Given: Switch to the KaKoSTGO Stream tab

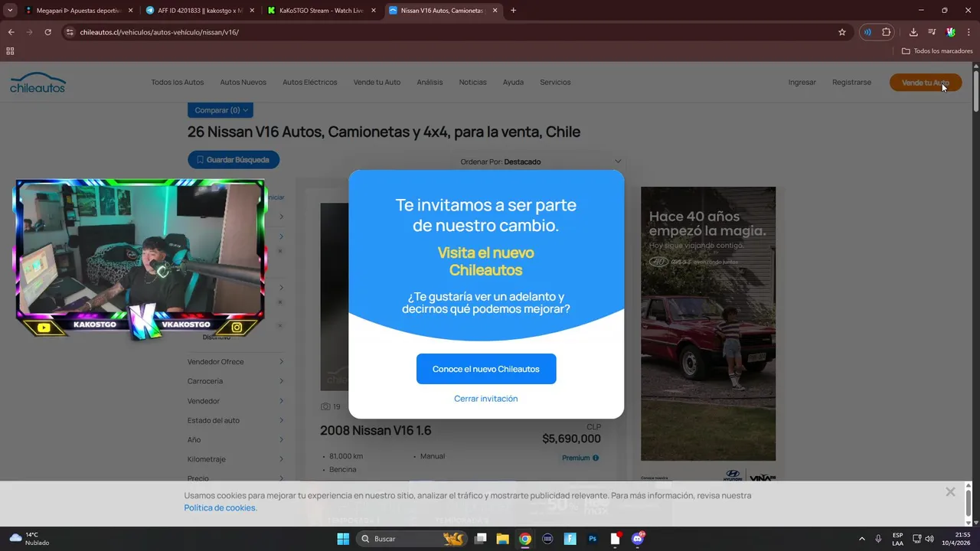Looking at the screenshot, I should pos(321,11).
